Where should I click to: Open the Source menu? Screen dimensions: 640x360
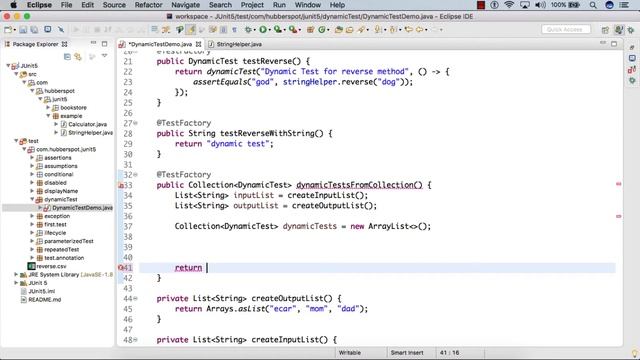click(114, 5)
